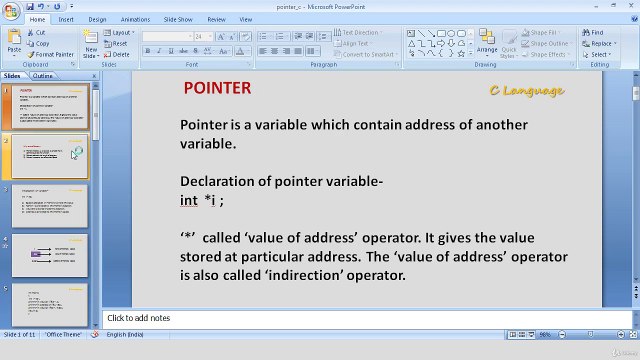Start Slide Show view from status bar
Image resolution: width=640 pixels, height=360 pixels.
[531, 334]
